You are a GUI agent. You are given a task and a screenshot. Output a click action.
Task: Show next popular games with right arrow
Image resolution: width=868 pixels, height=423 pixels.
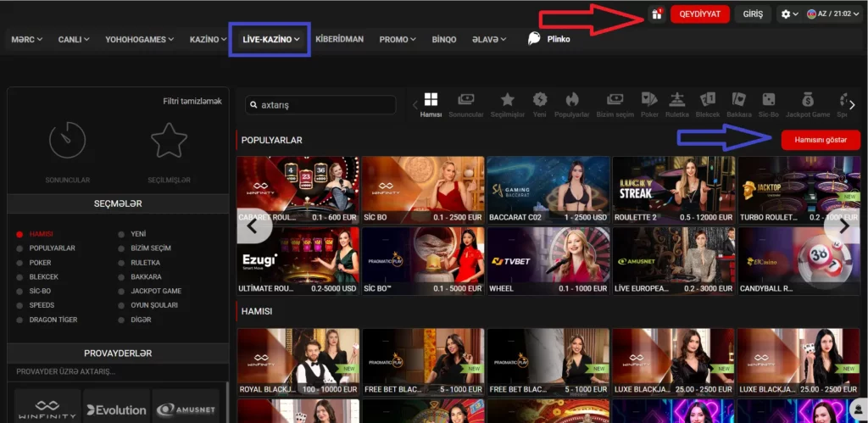pyautogui.click(x=844, y=225)
